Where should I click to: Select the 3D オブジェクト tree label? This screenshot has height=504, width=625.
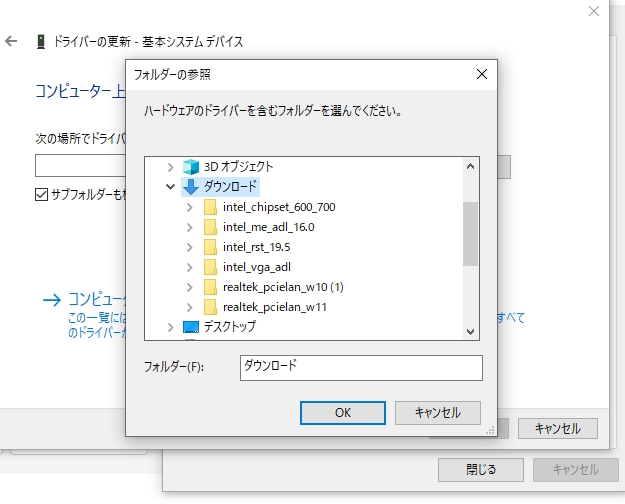238,167
